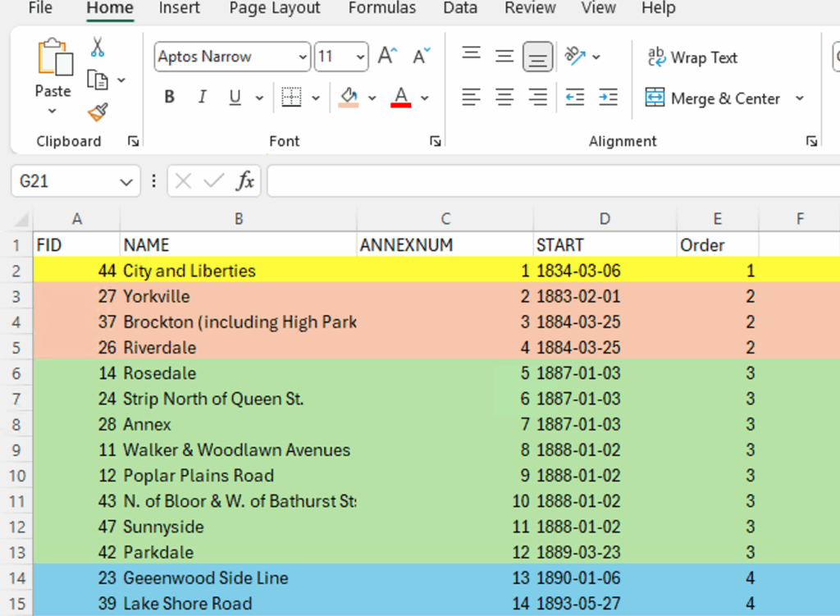
Task: Click the Merge & Center button
Action: tap(714, 98)
